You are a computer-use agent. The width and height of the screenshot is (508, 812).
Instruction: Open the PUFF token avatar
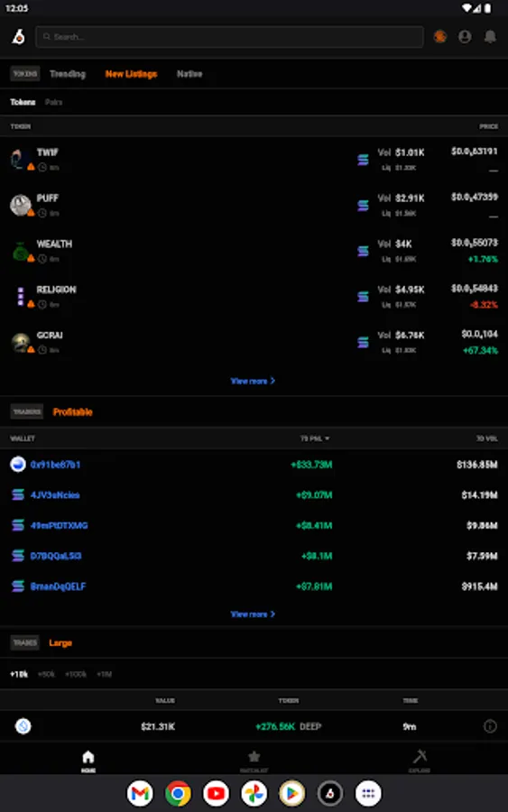point(20,205)
